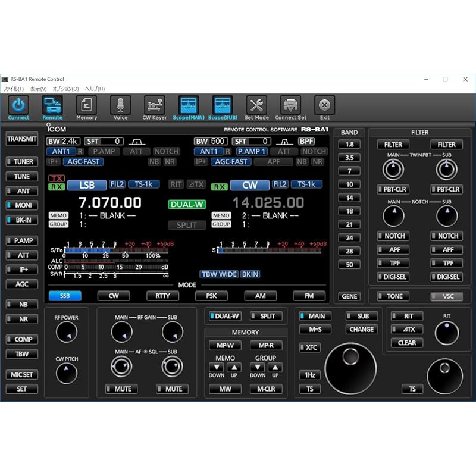Select the 1.8 band button
The image size is (476, 476).
coord(349,144)
